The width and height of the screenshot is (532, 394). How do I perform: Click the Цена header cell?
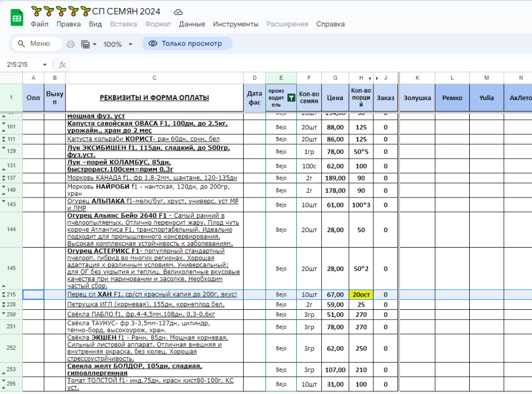[335, 98]
